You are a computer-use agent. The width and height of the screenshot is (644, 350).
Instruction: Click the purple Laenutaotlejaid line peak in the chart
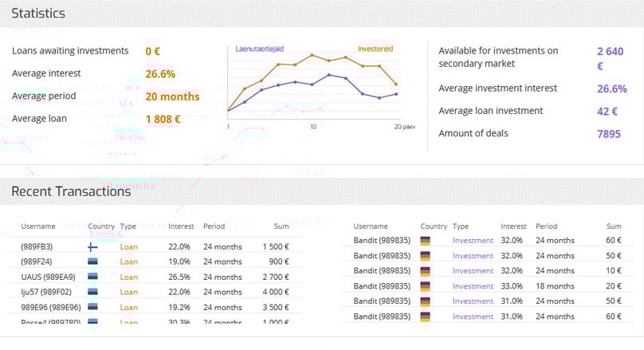point(329,75)
